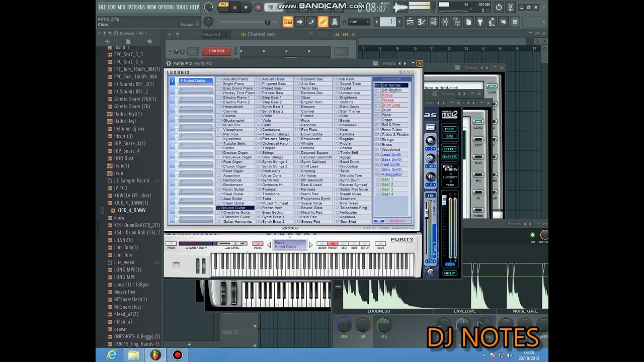Select next preset arrow in Purity title bar
The width and height of the screenshot is (644, 362).
click(x=405, y=63)
